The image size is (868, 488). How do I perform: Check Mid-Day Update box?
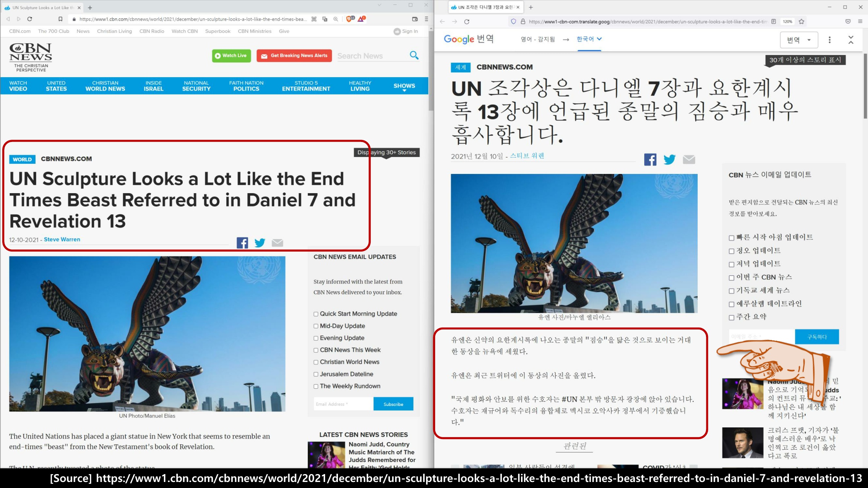point(316,326)
